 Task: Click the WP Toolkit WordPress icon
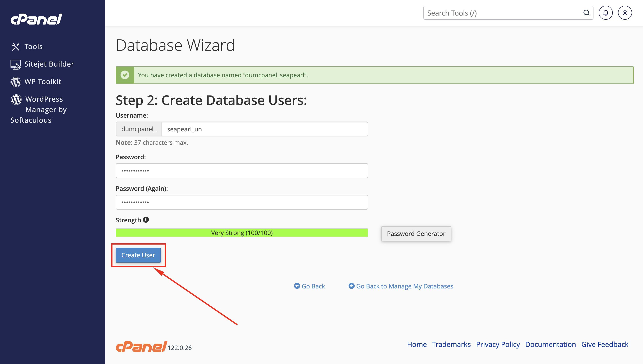coord(16,82)
